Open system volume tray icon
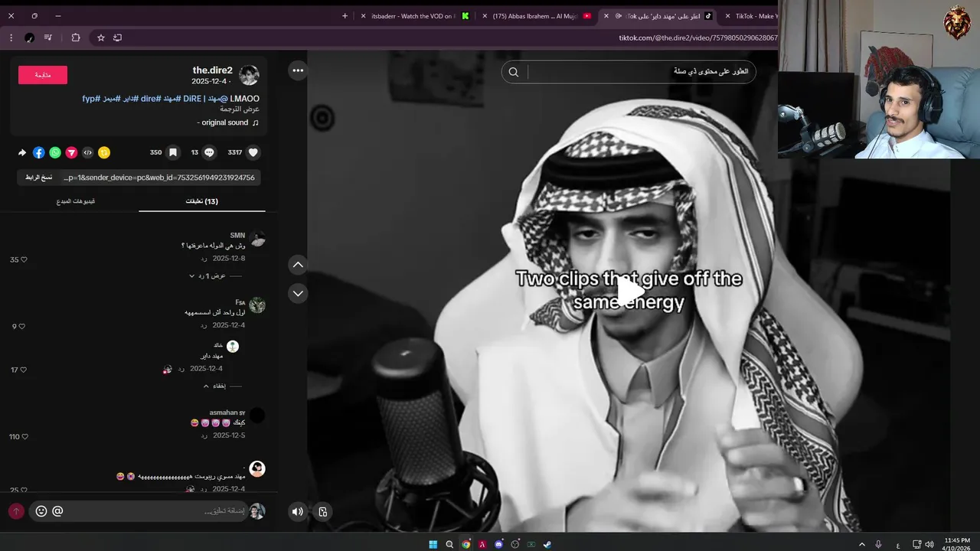The height and width of the screenshot is (551, 980). pos(929,544)
